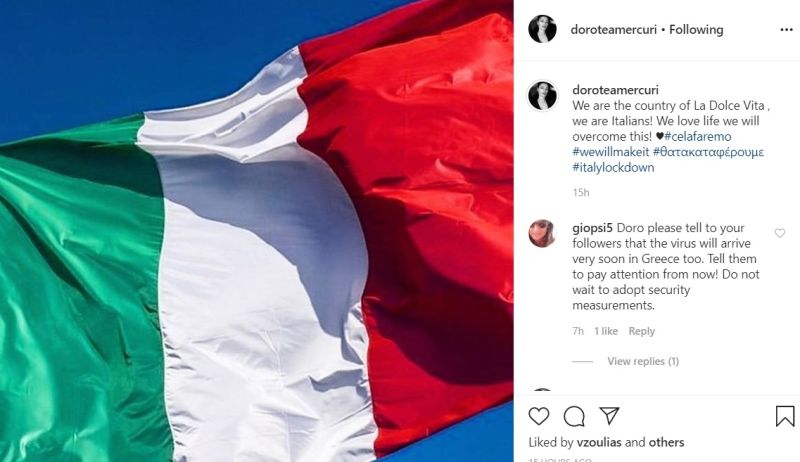Click the Italian flag photo
Image resolution: width=800 pixels, height=462 pixels.
click(257, 231)
